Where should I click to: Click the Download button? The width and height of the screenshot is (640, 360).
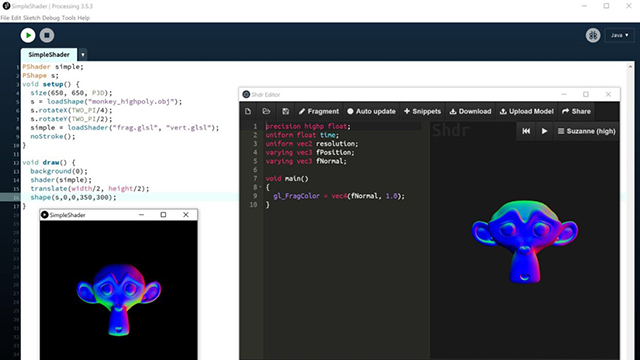point(471,111)
